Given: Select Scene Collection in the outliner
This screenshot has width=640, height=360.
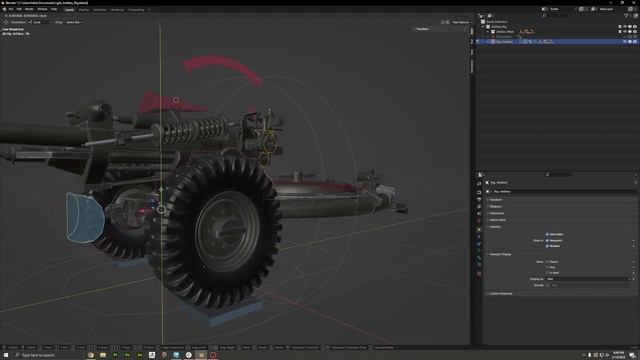Looking at the screenshot, I should click(497, 22).
